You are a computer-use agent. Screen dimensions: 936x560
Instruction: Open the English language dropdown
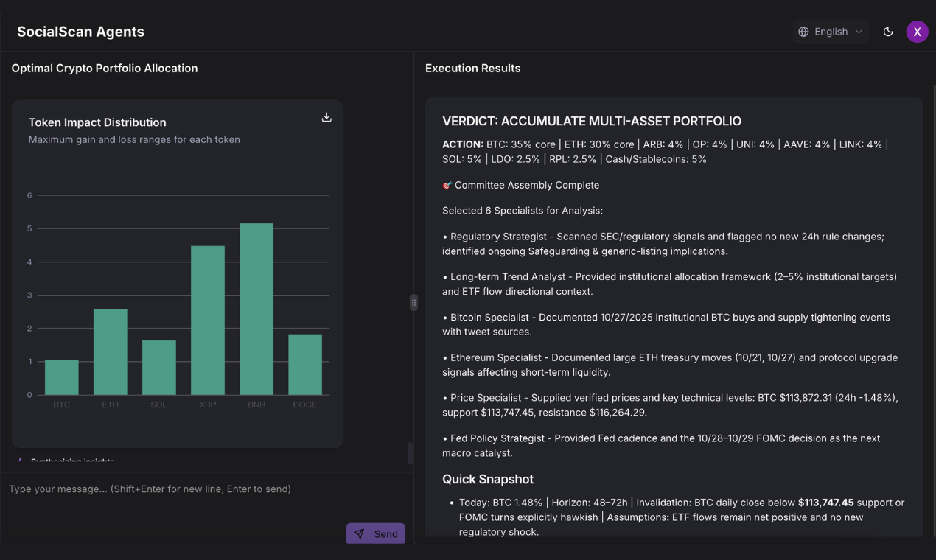point(831,31)
